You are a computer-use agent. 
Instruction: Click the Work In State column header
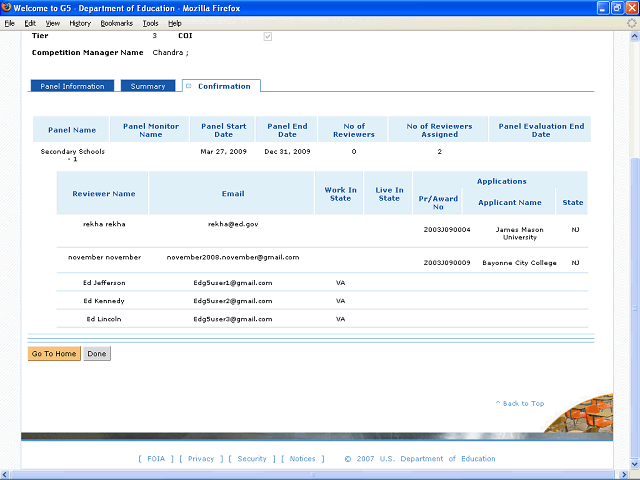point(340,194)
